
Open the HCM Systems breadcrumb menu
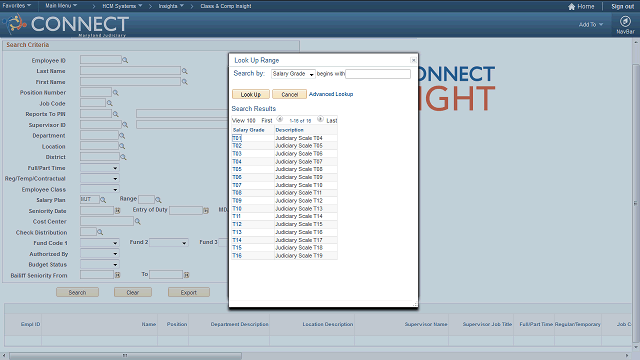point(122,6)
